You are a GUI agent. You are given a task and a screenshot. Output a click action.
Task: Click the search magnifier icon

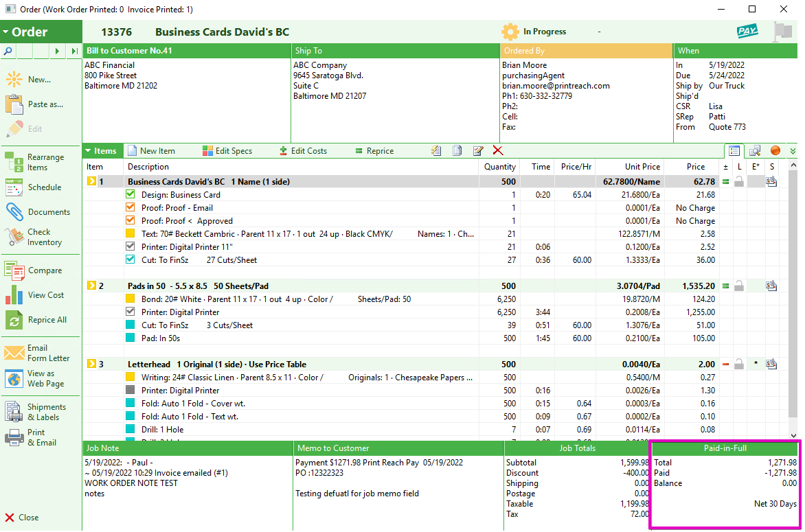[8, 51]
